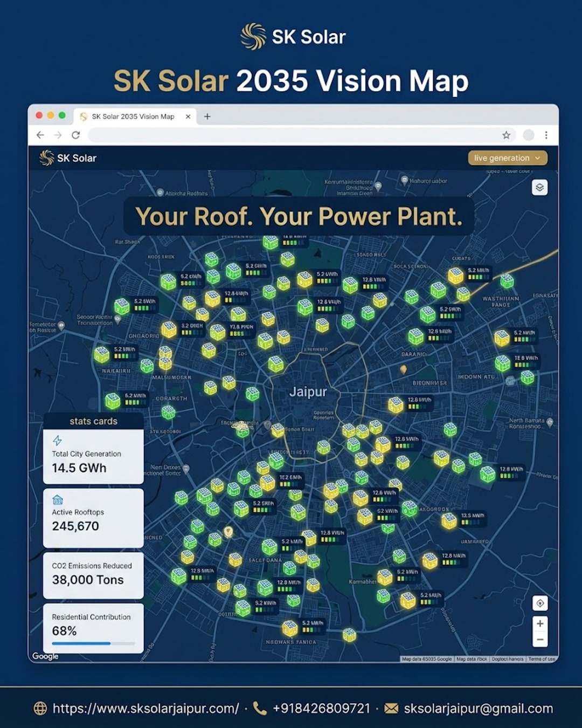Click the sksolarjaipur@gmail.com email address
Viewport: 582px width, 728px height.
(479, 709)
